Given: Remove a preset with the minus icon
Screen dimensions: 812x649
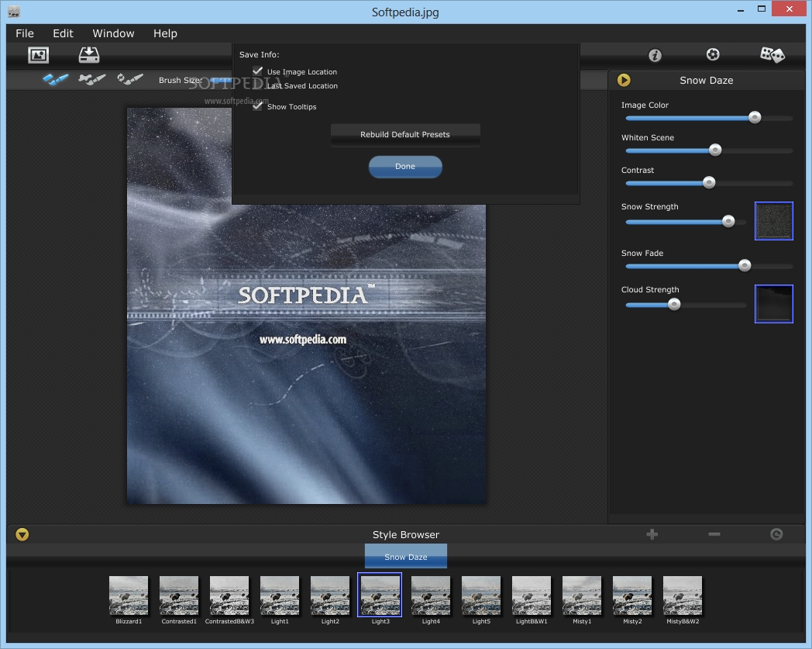Looking at the screenshot, I should click(714, 534).
